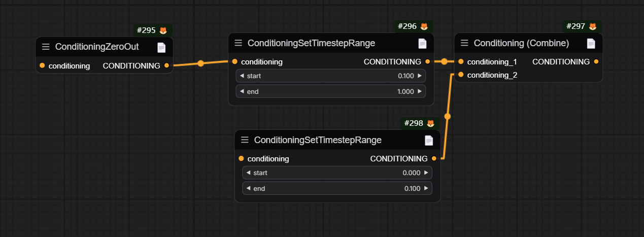The image size is (644, 237).
Task: Open the ConditioningZeroOut node hamburger menu
Action: tap(46, 47)
